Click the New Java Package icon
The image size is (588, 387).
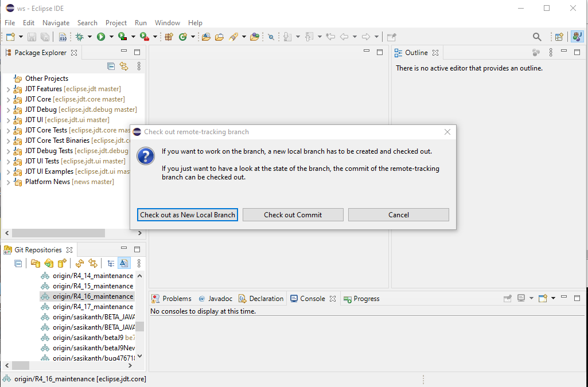point(169,37)
